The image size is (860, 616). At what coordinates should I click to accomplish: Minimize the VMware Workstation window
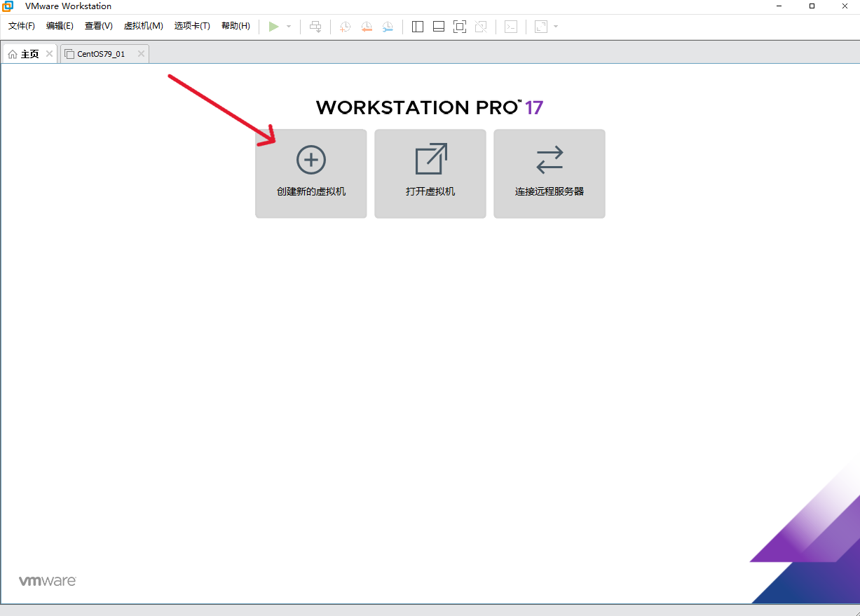[x=779, y=6]
